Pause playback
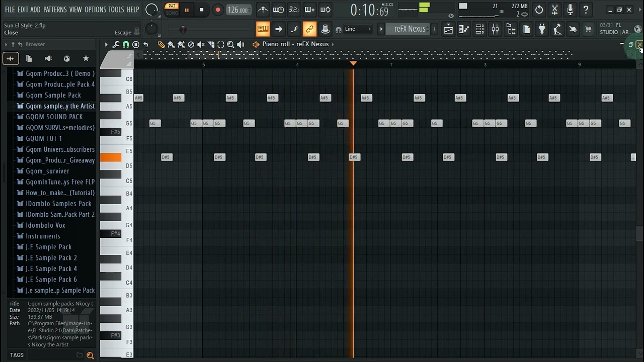Image resolution: width=644 pixels, height=362 pixels. [x=187, y=10]
